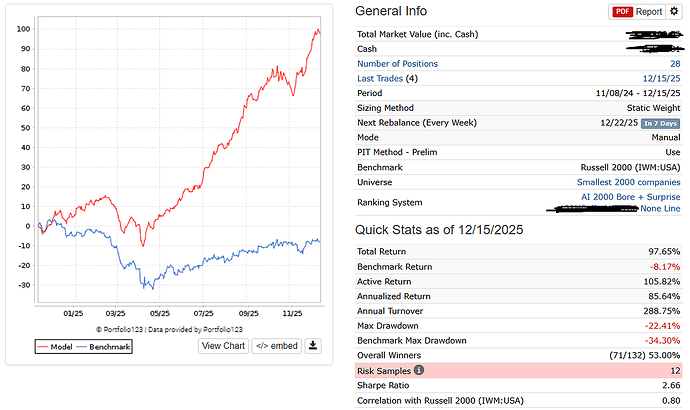Click the 12/15/25 last trades date link
Screen dimensions: 690x410
[x=661, y=78]
